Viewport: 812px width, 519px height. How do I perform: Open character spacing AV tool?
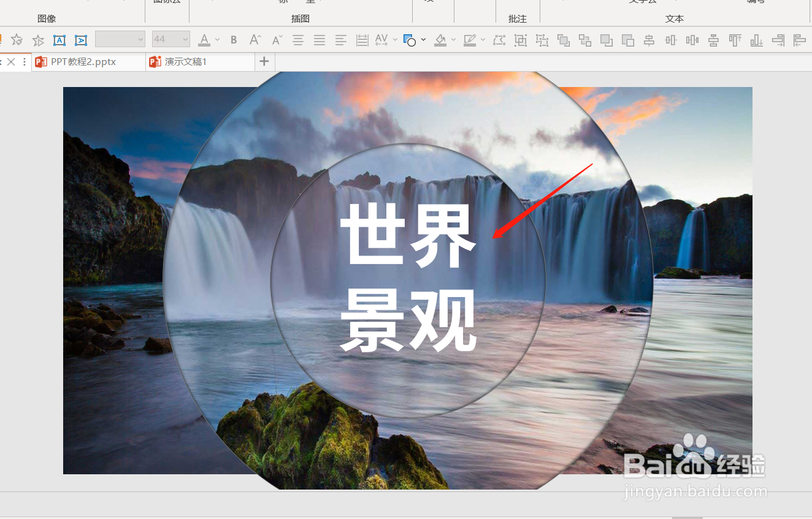click(x=381, y=40)
